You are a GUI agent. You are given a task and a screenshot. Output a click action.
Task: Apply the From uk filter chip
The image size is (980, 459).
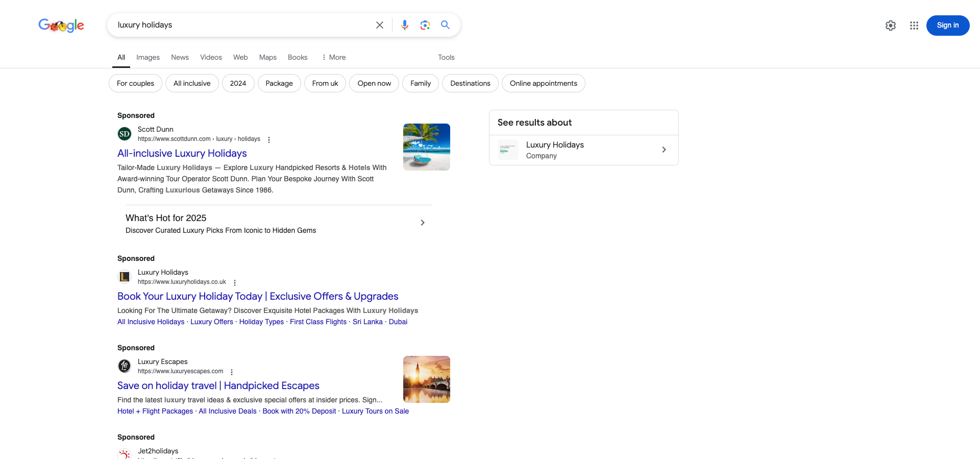325,83
